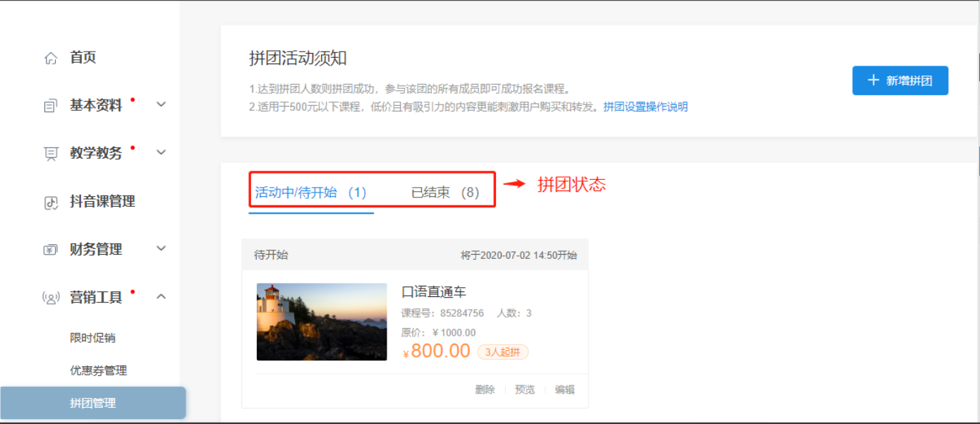Expand the 财务管理 menu chevron
The width and height of the screenshot is (980, 424).
(161, 248)
